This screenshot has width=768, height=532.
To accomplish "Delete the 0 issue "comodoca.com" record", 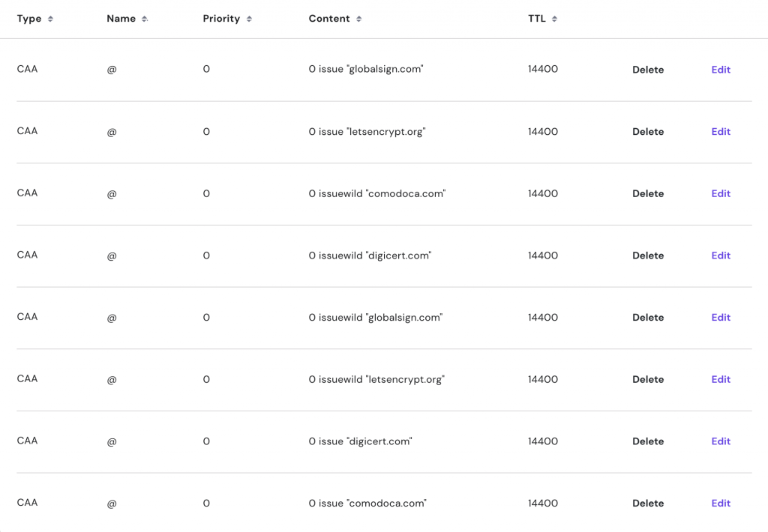I will tap(648, 503).
